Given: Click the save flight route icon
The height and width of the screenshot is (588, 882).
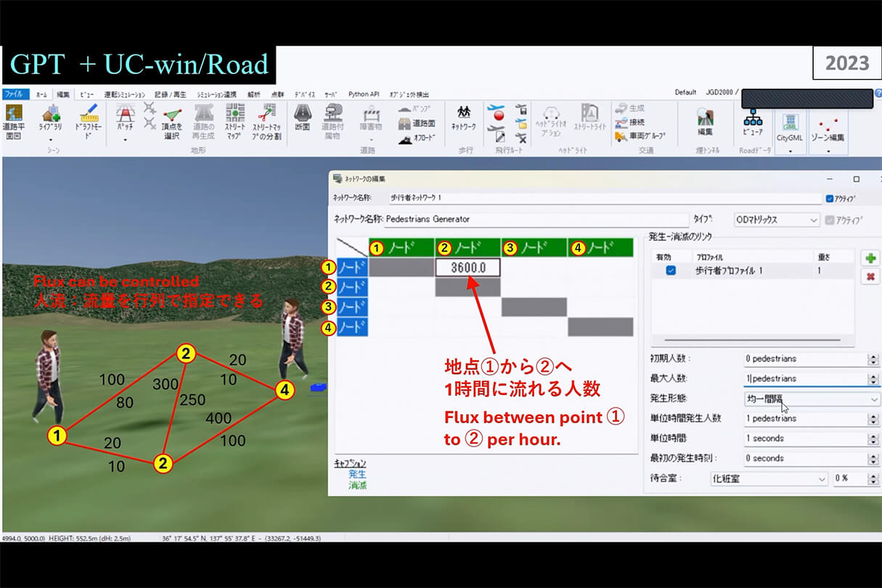Looking at the screenshot, I should point(521,109).
